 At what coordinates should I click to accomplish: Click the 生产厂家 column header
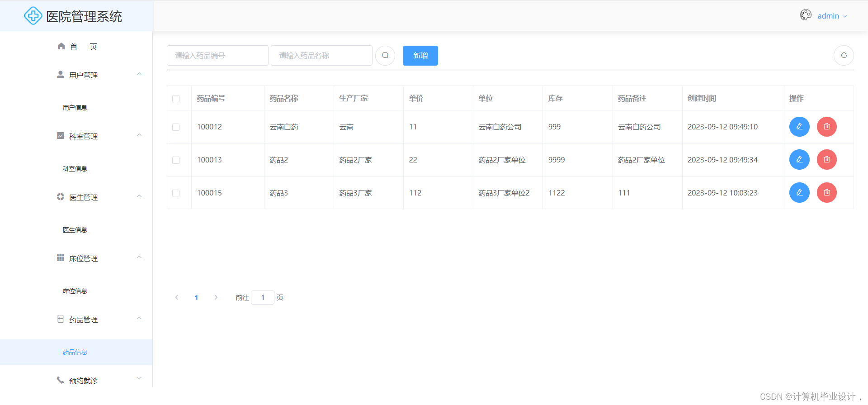[354, 98]
